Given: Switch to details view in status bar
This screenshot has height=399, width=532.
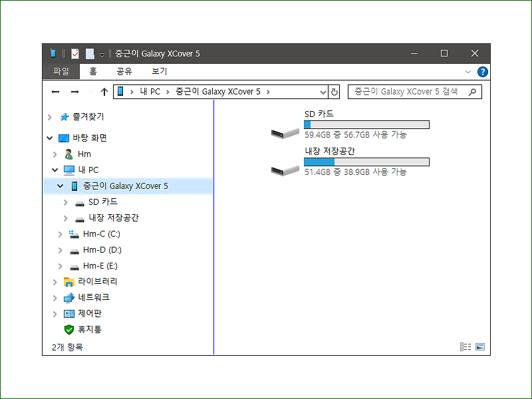Looking at the screenshot, I should coord(465,346).
